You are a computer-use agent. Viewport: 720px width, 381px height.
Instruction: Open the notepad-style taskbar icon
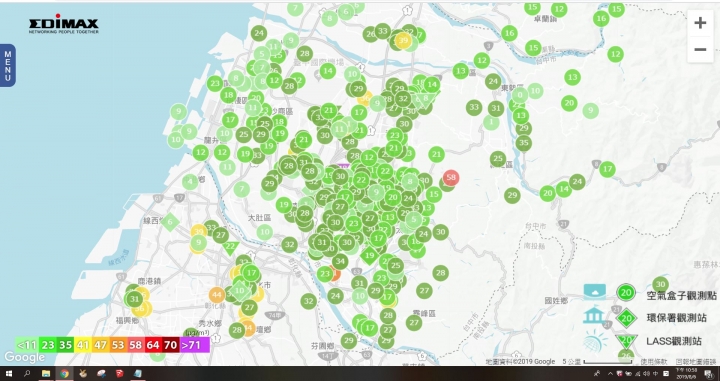[x=138, y=374]
